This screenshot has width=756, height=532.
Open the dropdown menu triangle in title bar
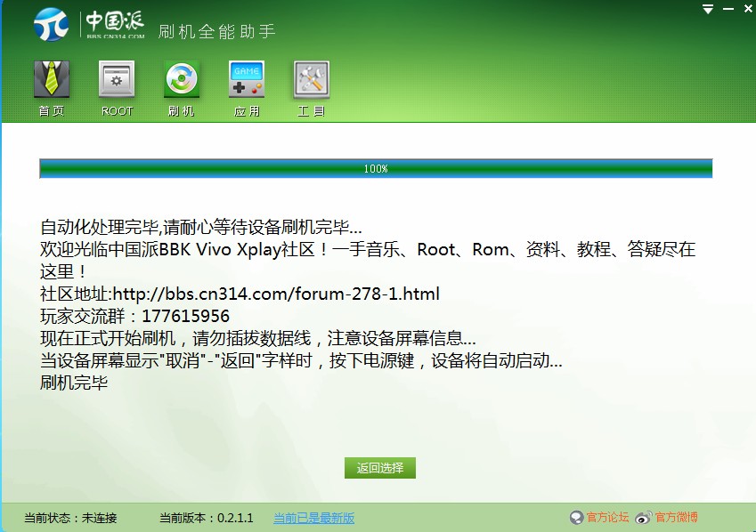(x=708, y=9)
